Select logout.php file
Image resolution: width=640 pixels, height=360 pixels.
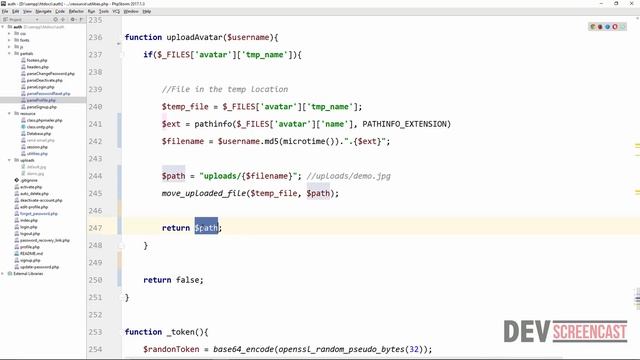tap(27, 234)
